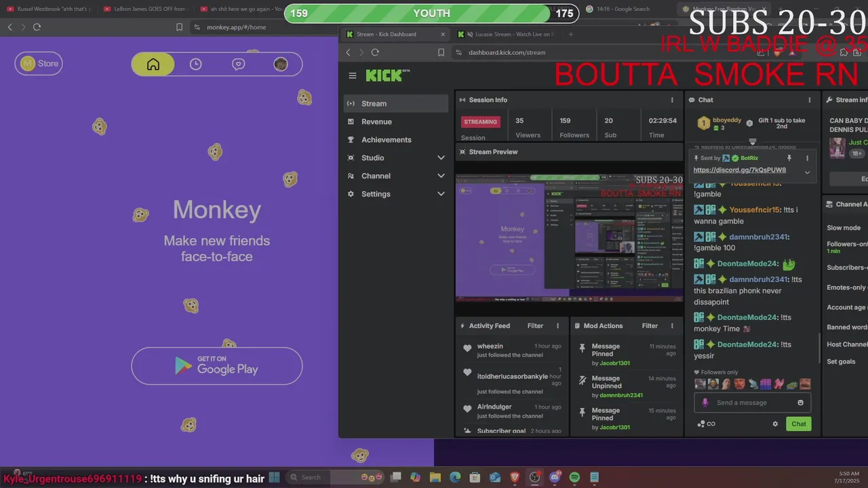This screenshot has width=868, height=488.
Task: Click Set goals in the Channel panel
Action: click(841, 361)
